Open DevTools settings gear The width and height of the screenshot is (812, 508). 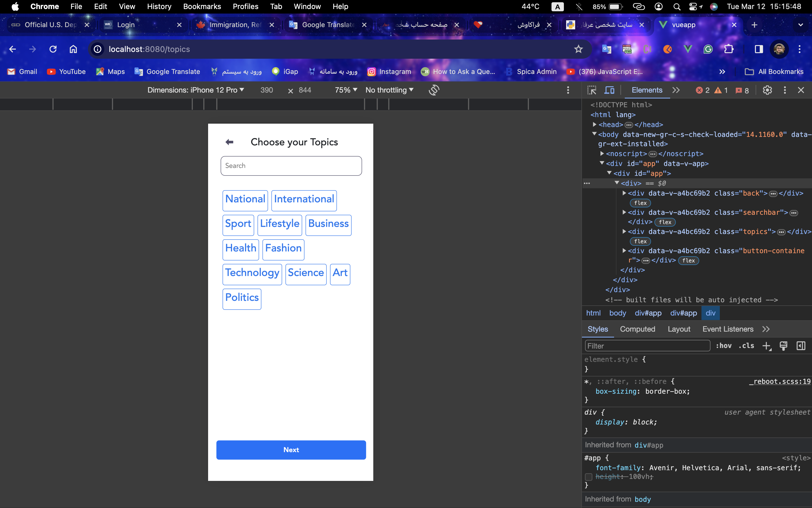point(767,90)
